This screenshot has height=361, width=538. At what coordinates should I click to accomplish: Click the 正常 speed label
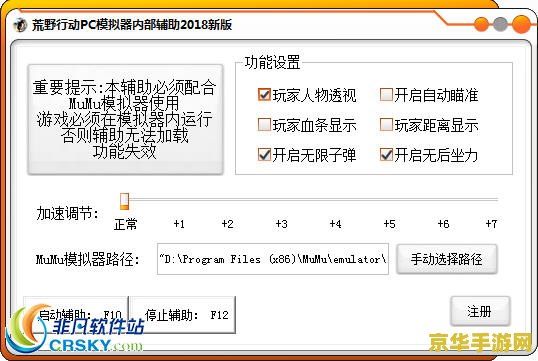click(x=126, y=224)
